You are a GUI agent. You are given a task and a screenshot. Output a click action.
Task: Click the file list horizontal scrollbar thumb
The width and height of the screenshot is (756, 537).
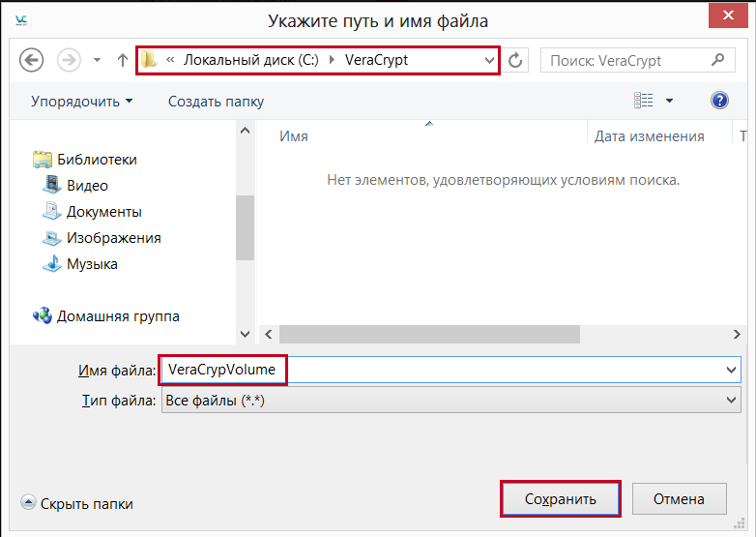pyautogui.click(x=429, y=334)
